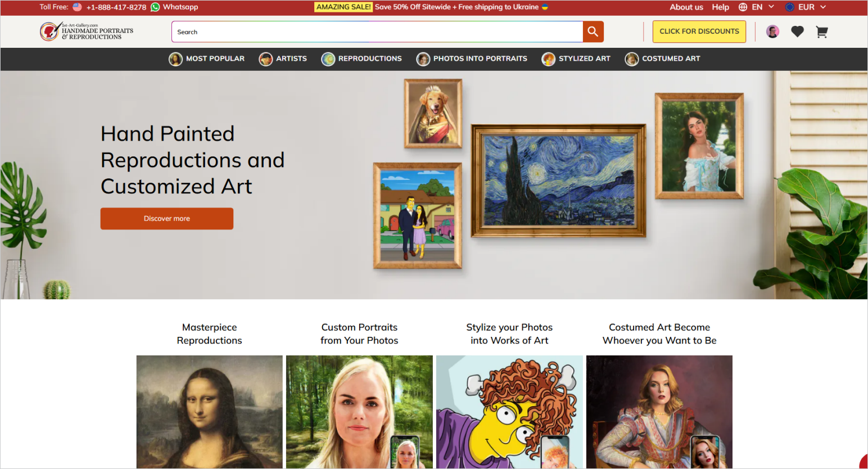This screenshot has width=868, height=469.
Task: Click the US flag phone icon
Action: tap(78, 7)
